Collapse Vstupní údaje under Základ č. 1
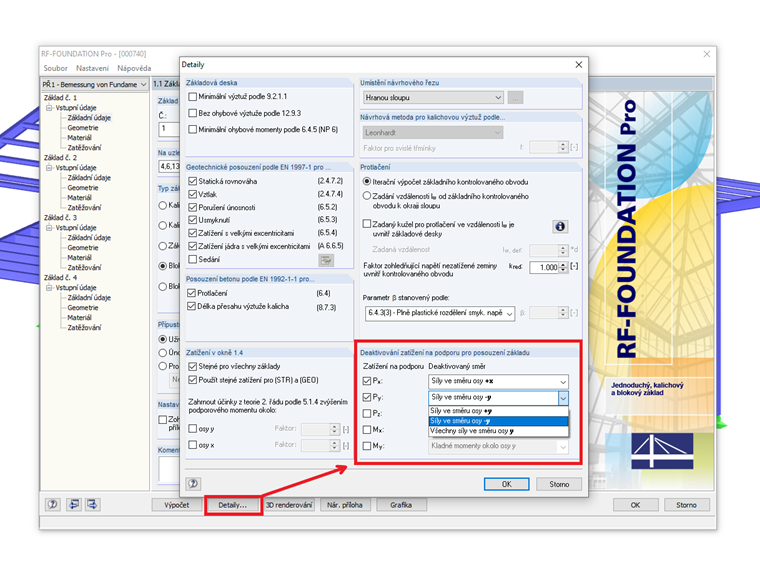The width and height of the screenshot is (760, 570). coord(49,108)
